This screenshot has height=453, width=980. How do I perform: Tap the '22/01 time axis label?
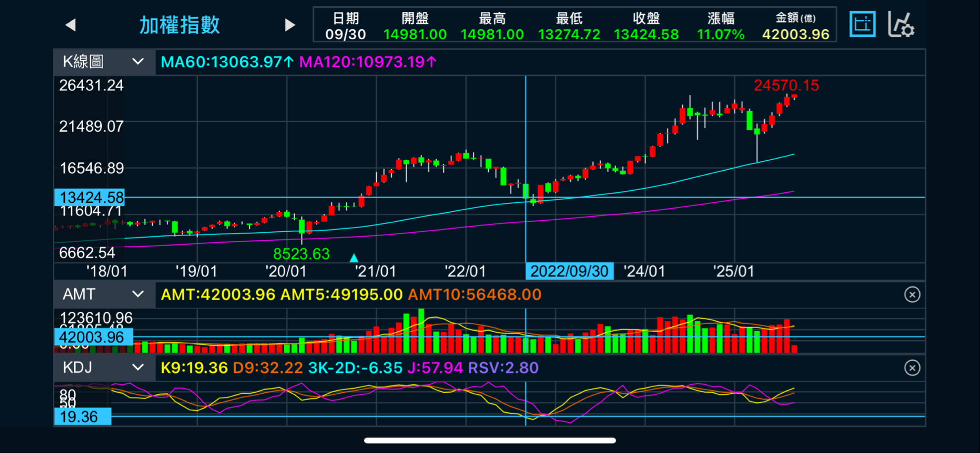click(x=465, y=272)
